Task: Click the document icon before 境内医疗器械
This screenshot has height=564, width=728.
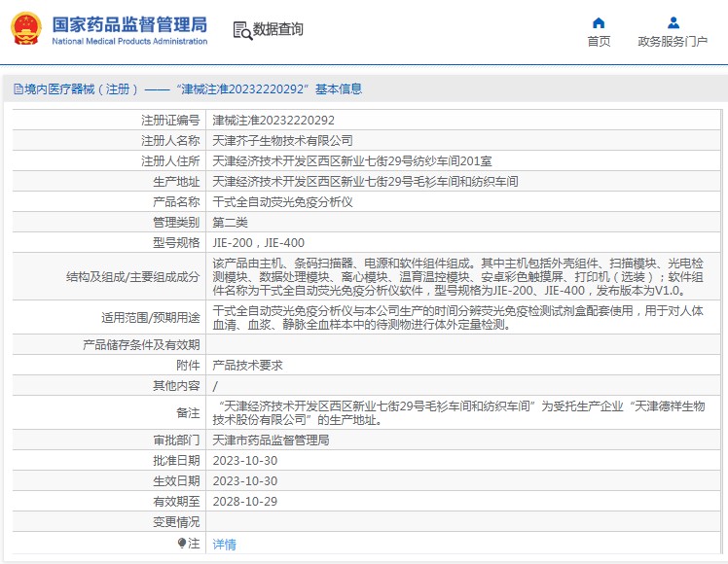Action: click(18, 89)
